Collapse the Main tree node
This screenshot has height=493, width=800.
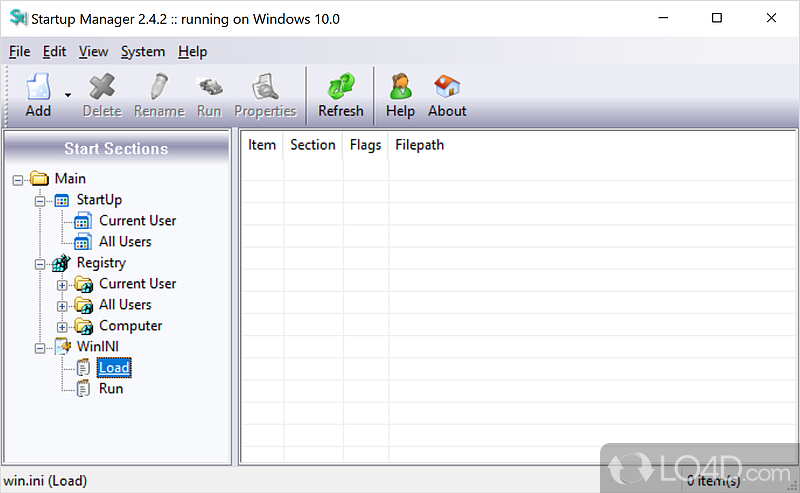[18, 179]
